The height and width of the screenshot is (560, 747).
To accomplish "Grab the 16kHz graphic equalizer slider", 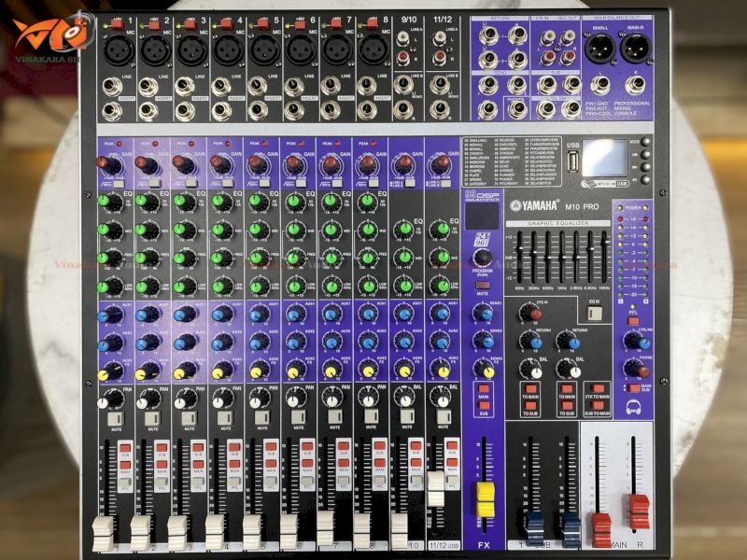I will pyautogui.click(x=604, y=242).
